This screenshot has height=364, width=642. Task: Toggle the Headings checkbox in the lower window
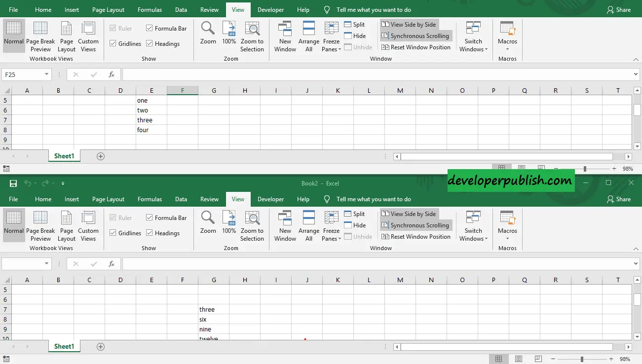(150, 233)
